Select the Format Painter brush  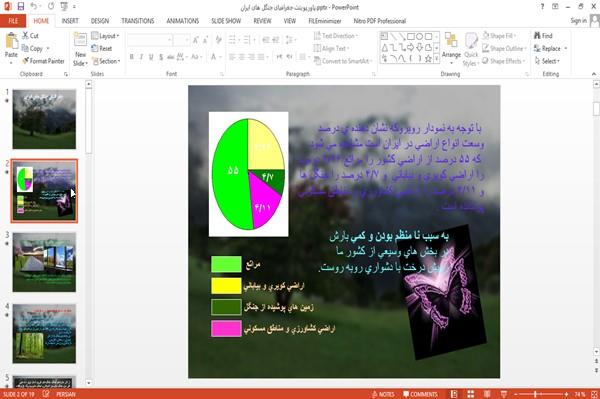point(26,61)
